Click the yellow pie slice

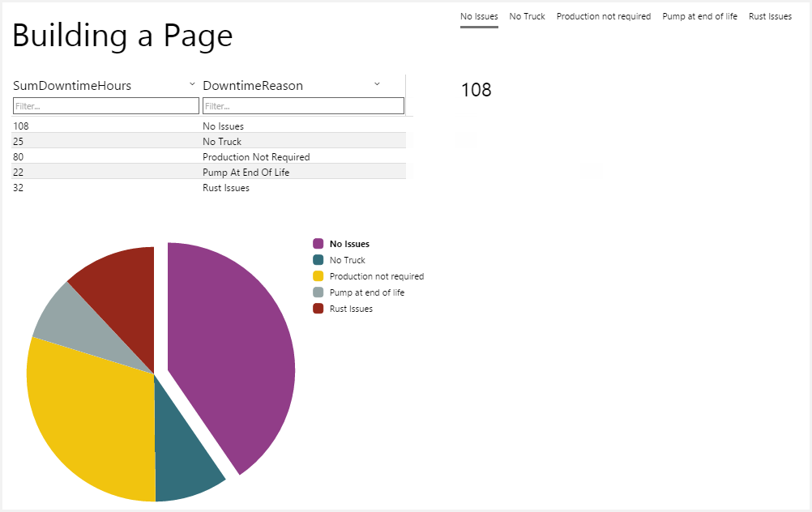click(88, 420)
